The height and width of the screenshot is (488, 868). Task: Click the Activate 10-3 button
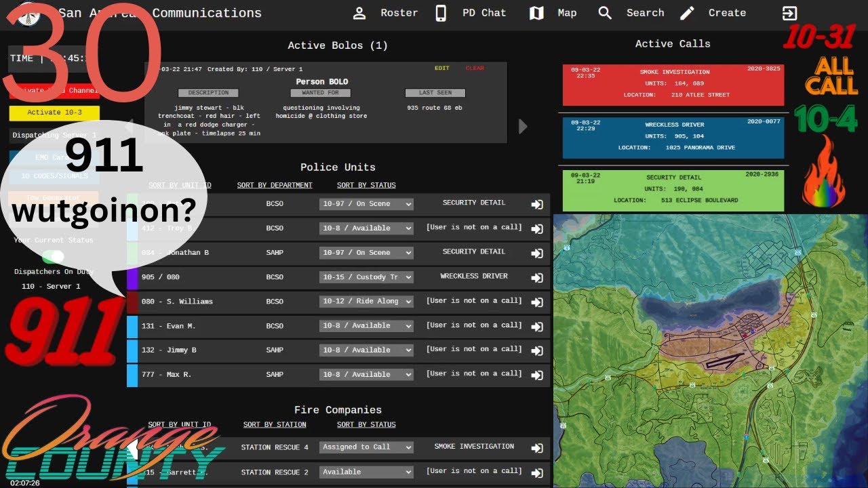(54, 113)
